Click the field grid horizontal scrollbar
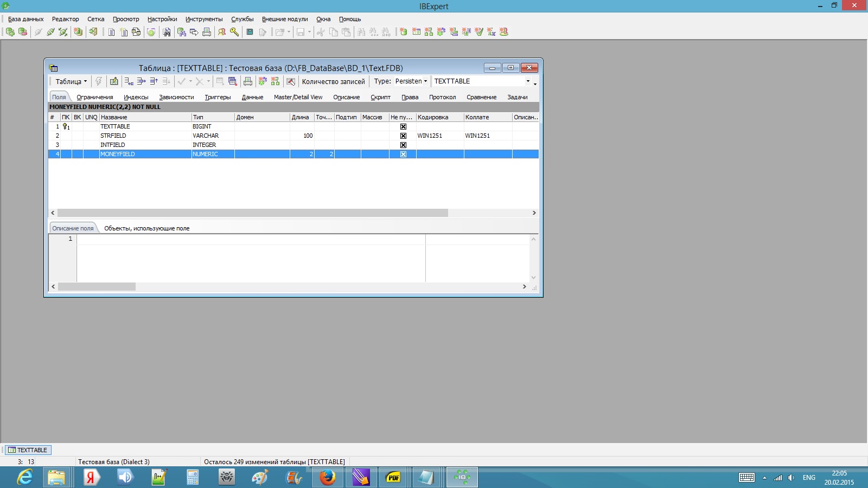This screenshot has height=488, width=868. click(252, 213)
